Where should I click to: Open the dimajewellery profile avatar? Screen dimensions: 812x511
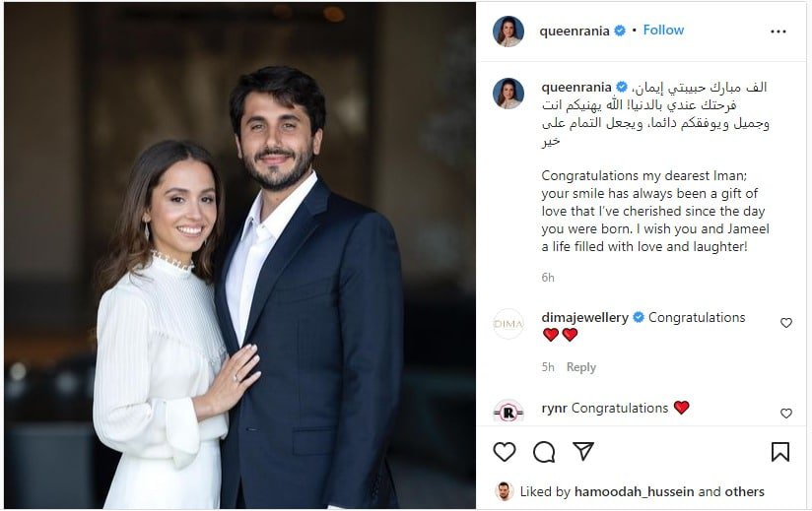pyautogui.click(x=508, y=324)
